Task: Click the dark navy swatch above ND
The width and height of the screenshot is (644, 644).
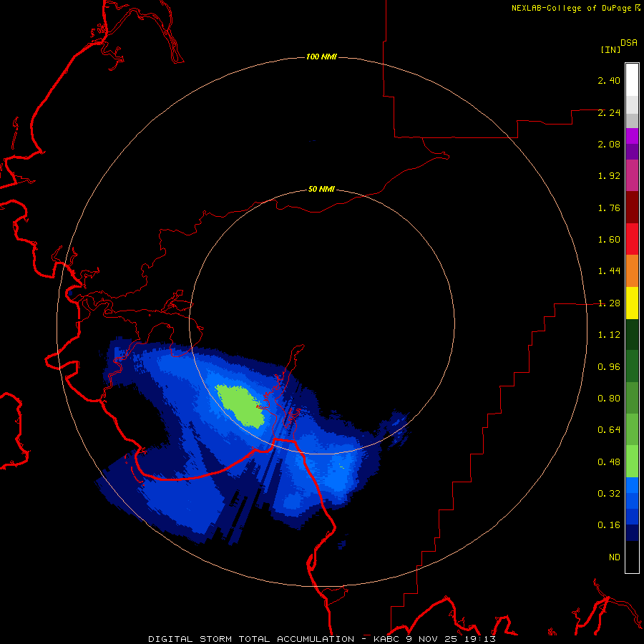Action: pyautogui.click(x=632, y=533)
